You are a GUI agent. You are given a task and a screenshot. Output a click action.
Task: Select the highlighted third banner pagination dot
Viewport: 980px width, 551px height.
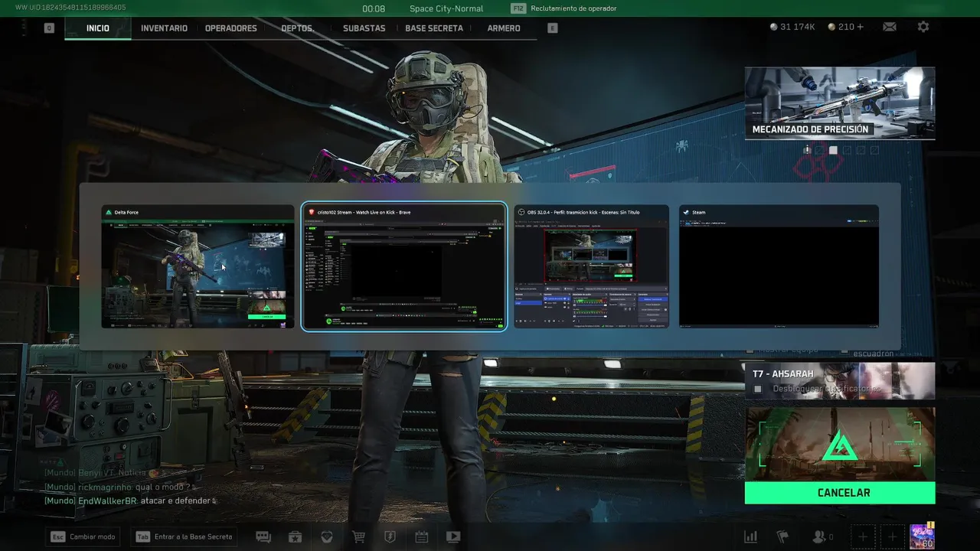pyautogui.click(x=834, y=150)
